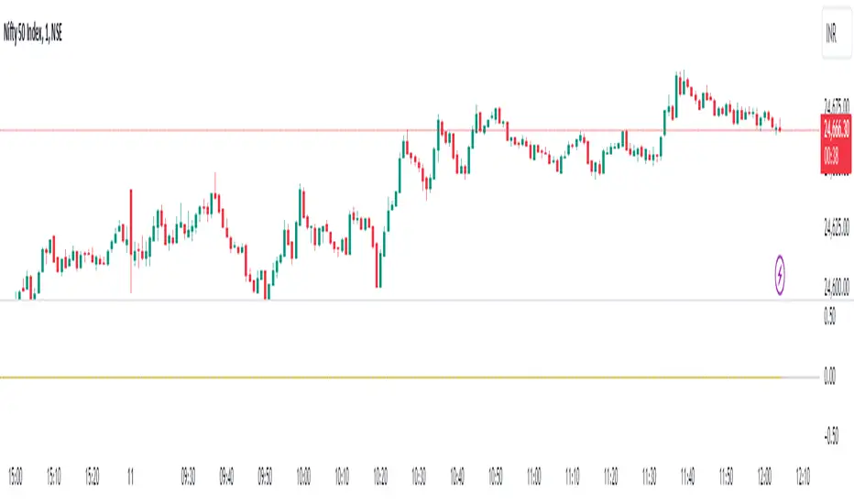
Task: Click the purple lightning bolt icon
Action: pyautogui.click(x=781, y=272)
